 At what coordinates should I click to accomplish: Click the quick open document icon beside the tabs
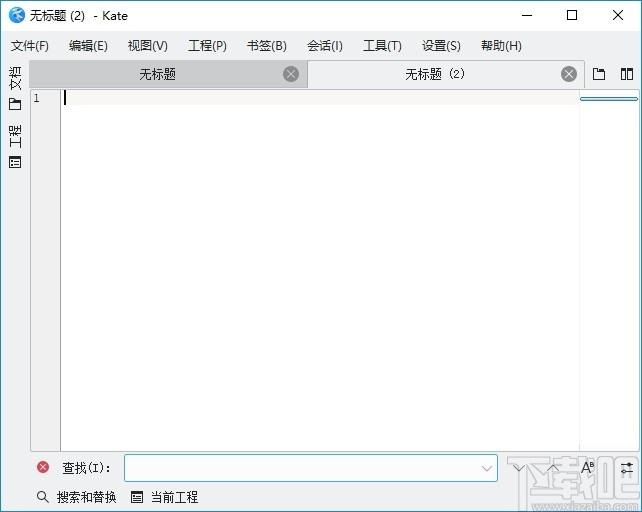(599, 74)
